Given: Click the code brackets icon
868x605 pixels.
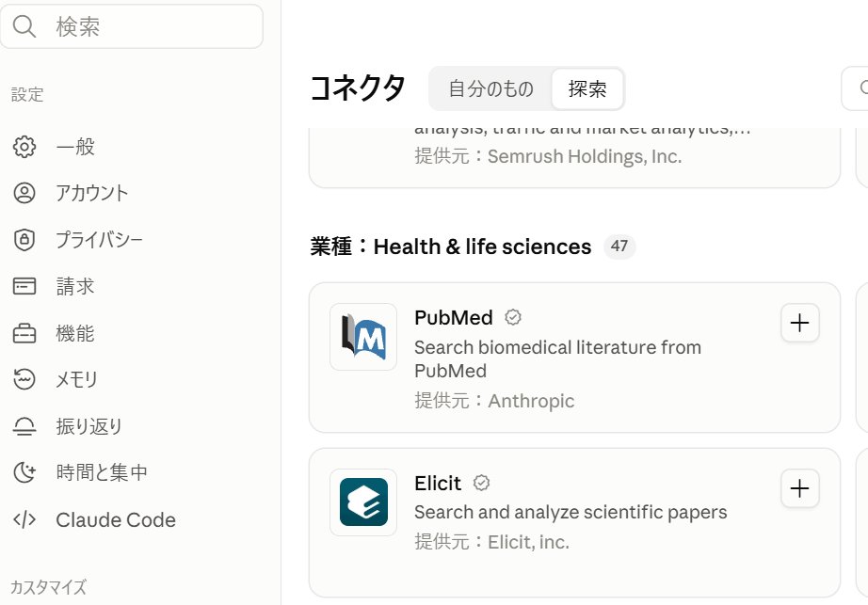Looking at the screenshot, I should click(24, 519).
